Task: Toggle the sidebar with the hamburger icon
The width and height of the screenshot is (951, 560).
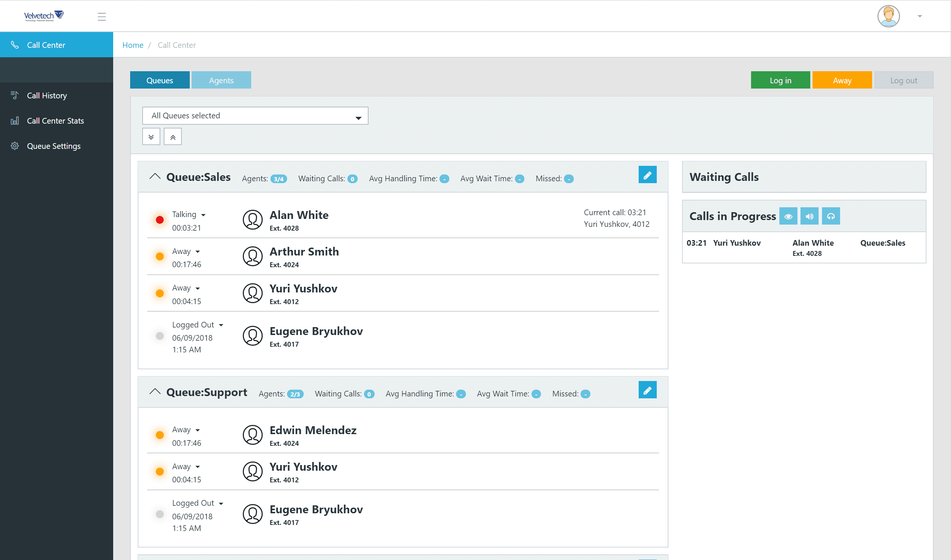Action: 101,16
